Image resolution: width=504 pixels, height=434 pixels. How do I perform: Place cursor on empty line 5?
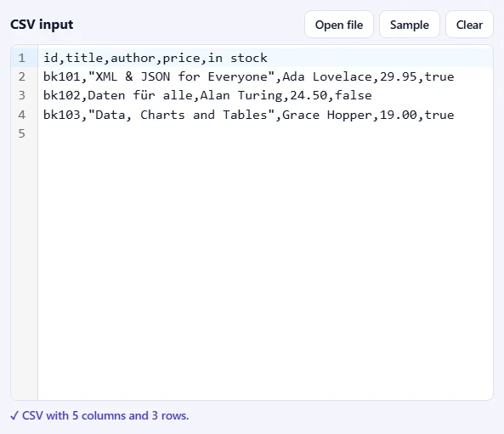tap(265, 133)
